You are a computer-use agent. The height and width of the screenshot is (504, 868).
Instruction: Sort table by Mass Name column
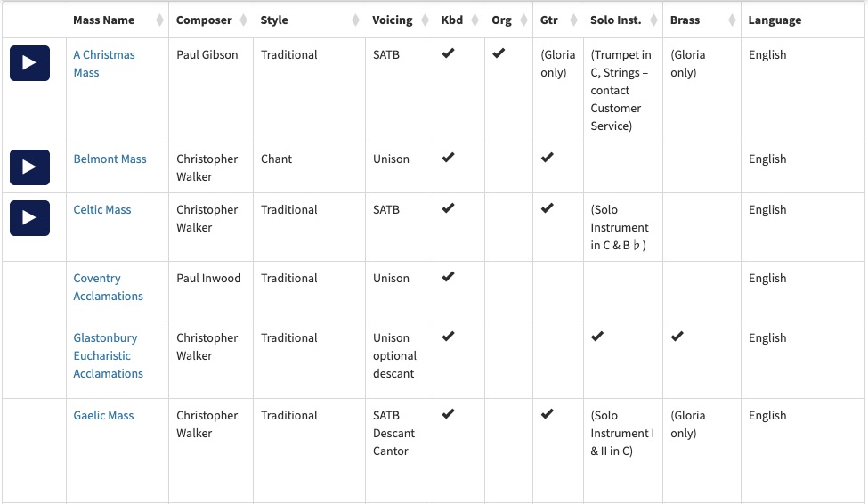[159, 20]
